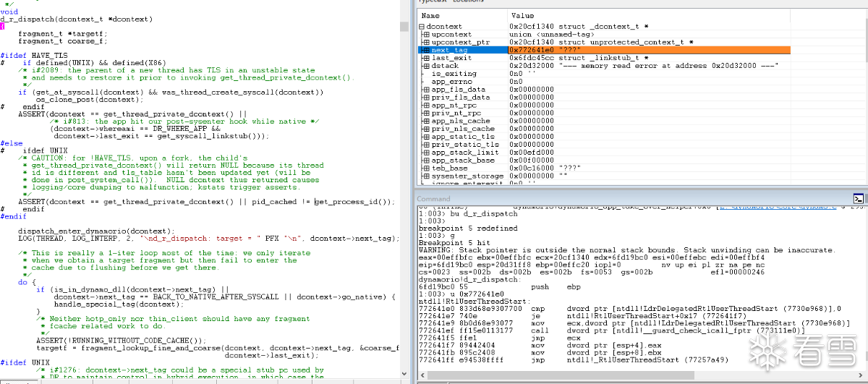Click the d_r_dispatch function signature in source
The height and width of the screenshot is (384, 868).
(77, 19)
